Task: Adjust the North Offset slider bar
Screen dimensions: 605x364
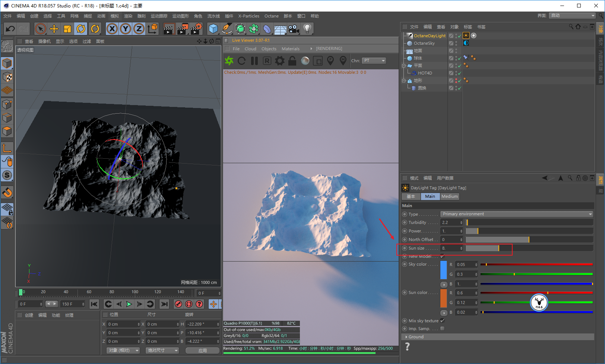Action: (x=529, y=240)
